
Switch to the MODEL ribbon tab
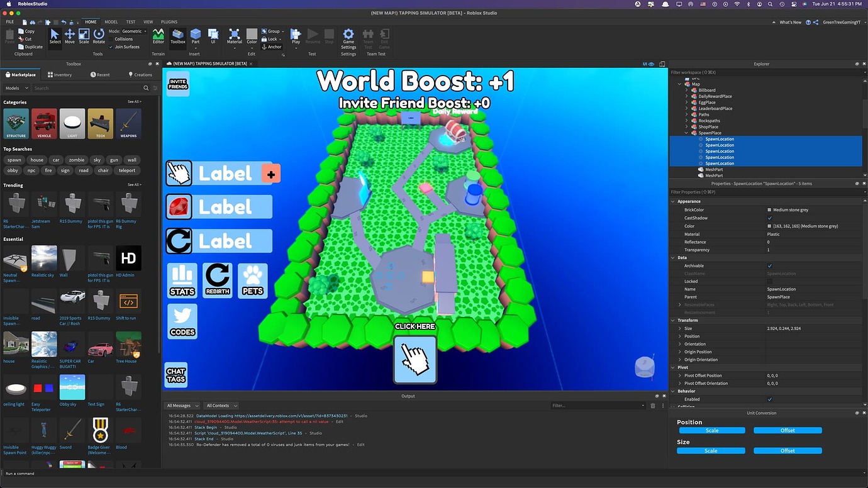pos(111,21)
